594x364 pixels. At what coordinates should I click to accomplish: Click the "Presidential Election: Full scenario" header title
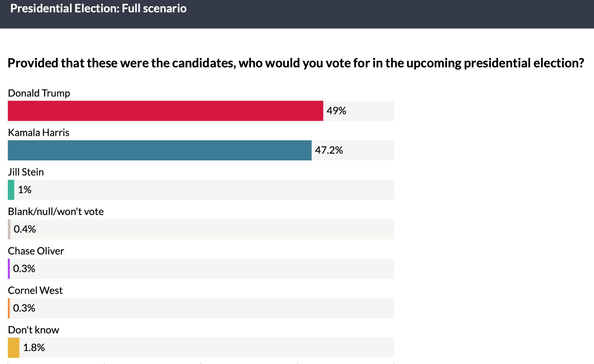coord(98,8)
